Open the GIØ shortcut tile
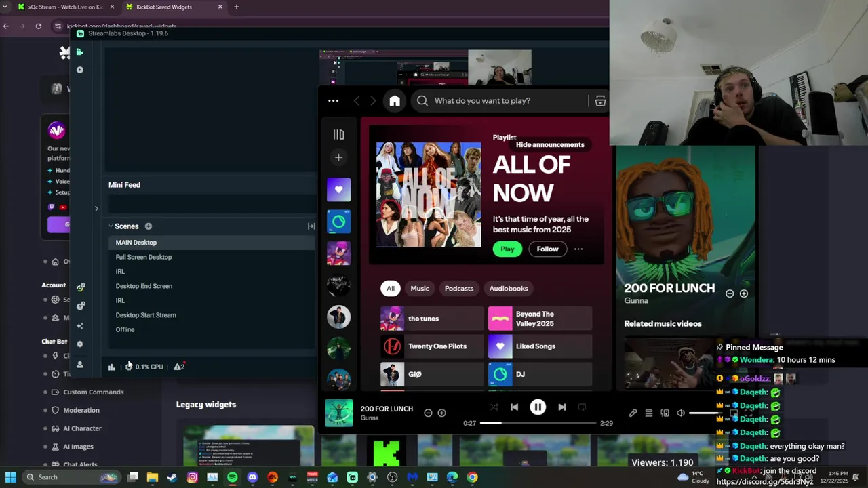The image size is (868, 488). (432, 374)
